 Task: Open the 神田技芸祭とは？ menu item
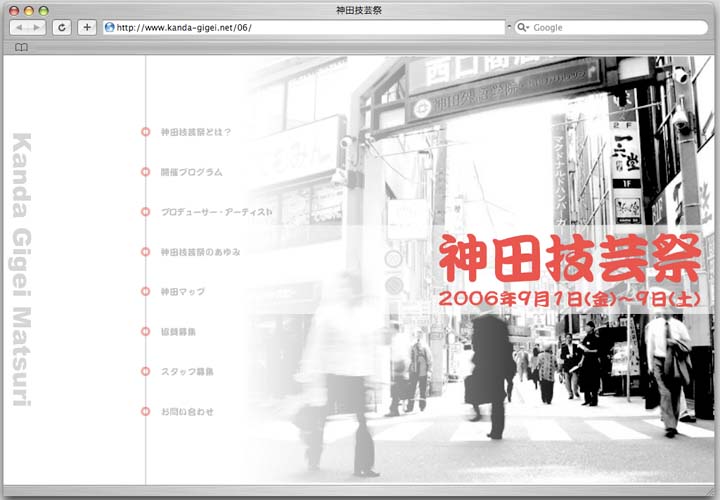(x=196, y=132)
